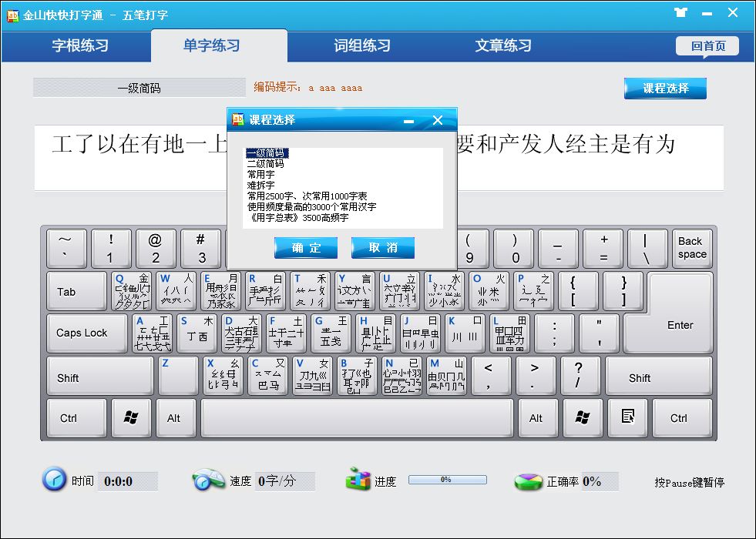
Task: Click the colored blocks icon beside 进度
Action: tap(358, 480)
